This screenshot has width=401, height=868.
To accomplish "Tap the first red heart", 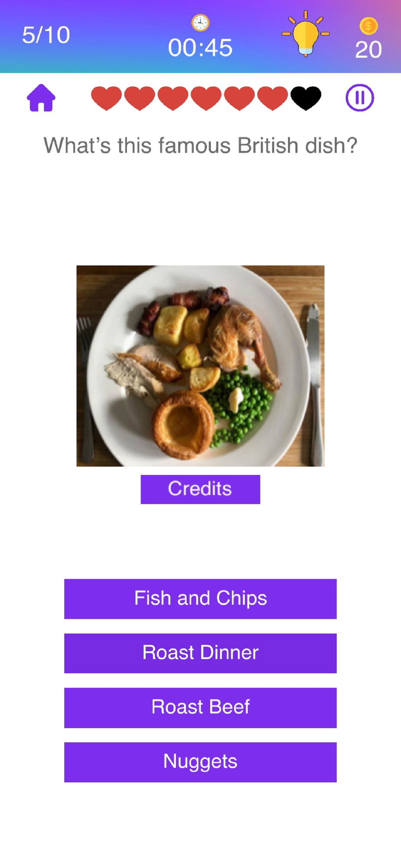I will tap(106, 98).
